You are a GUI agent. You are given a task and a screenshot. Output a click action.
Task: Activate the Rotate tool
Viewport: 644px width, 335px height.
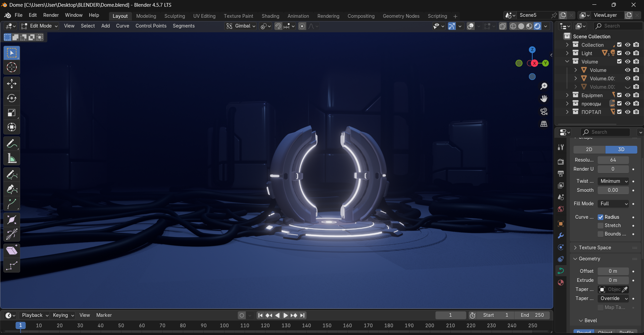[x=12, y=98]
